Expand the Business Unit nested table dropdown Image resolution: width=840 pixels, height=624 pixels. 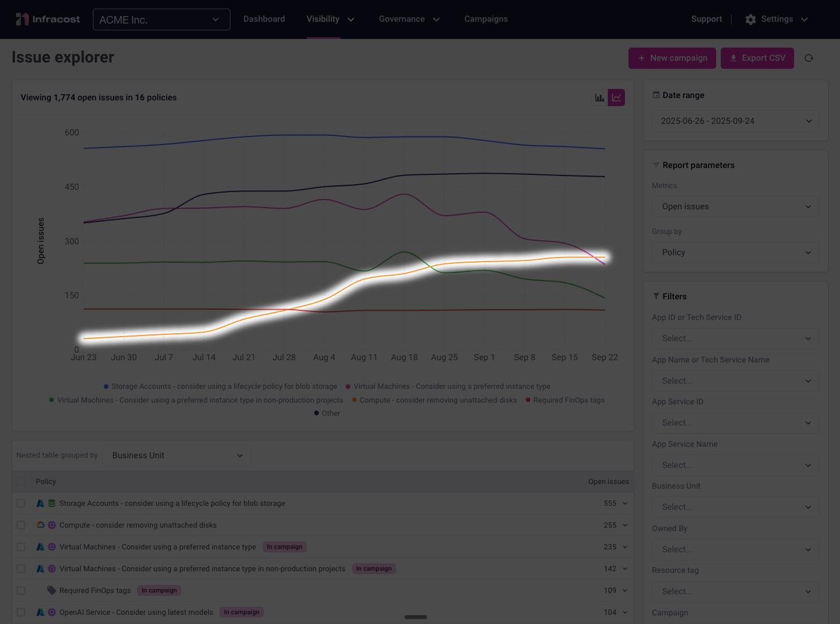point(177,455)
